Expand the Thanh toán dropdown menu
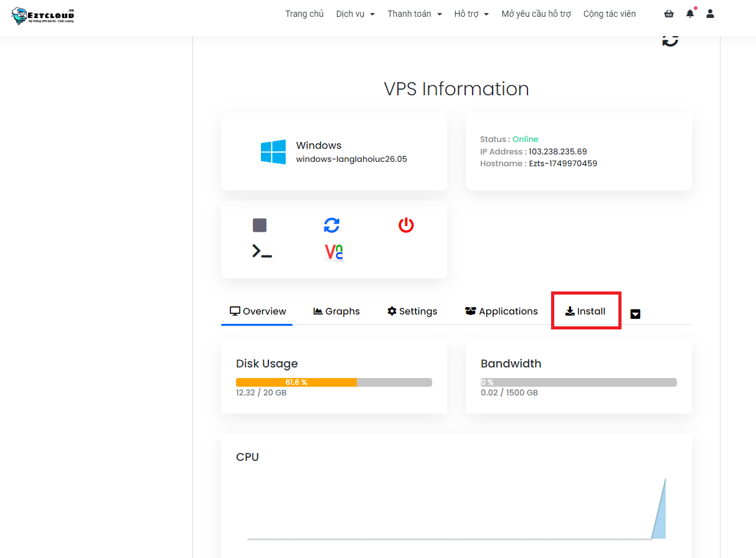The image size is (756, 558). pyautogui.click(x=414, y=14)
